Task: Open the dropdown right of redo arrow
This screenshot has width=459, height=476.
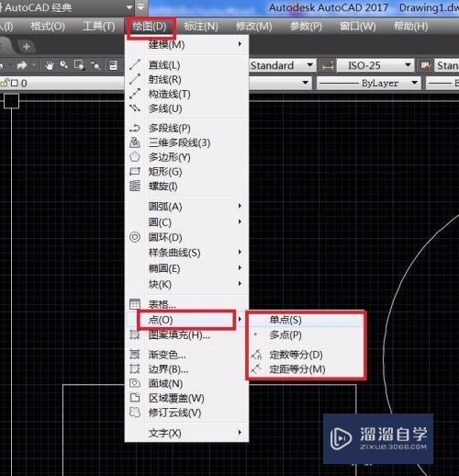Action: 34,65
